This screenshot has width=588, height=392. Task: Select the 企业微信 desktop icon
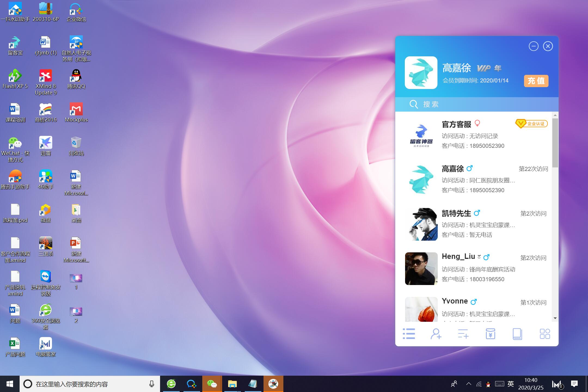(76, 12)
